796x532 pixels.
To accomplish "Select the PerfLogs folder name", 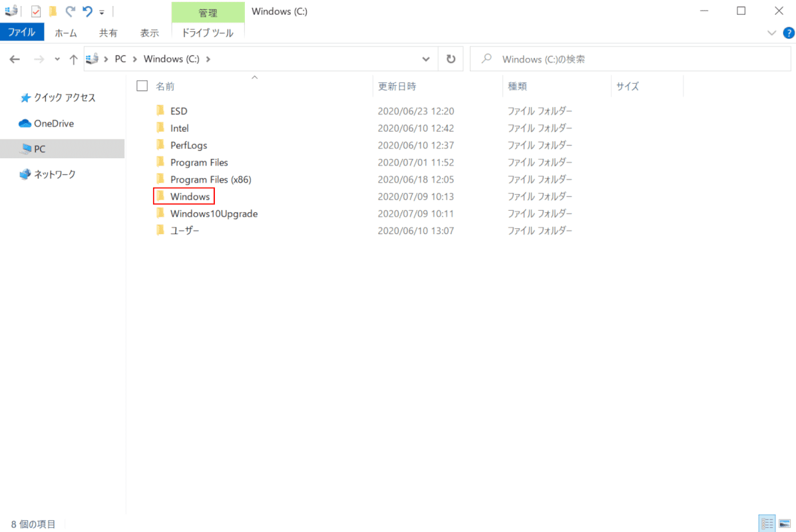I will 189,146.
